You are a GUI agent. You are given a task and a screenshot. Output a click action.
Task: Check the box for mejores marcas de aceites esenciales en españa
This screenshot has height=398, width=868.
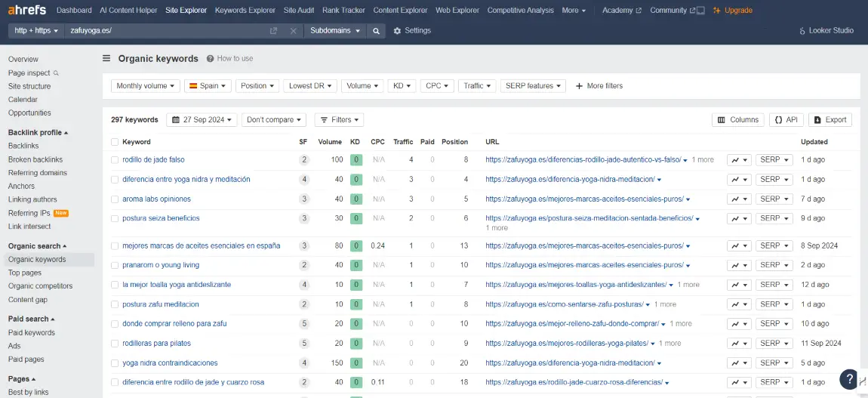pos(115,245)
